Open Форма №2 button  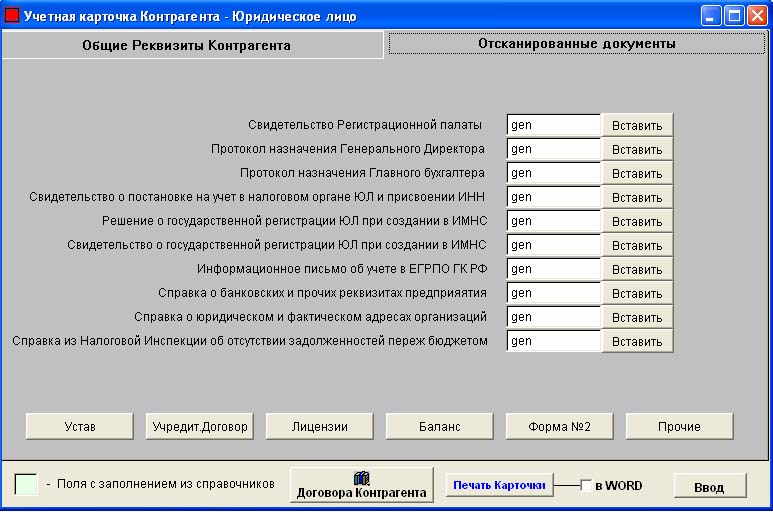point(560,426)
